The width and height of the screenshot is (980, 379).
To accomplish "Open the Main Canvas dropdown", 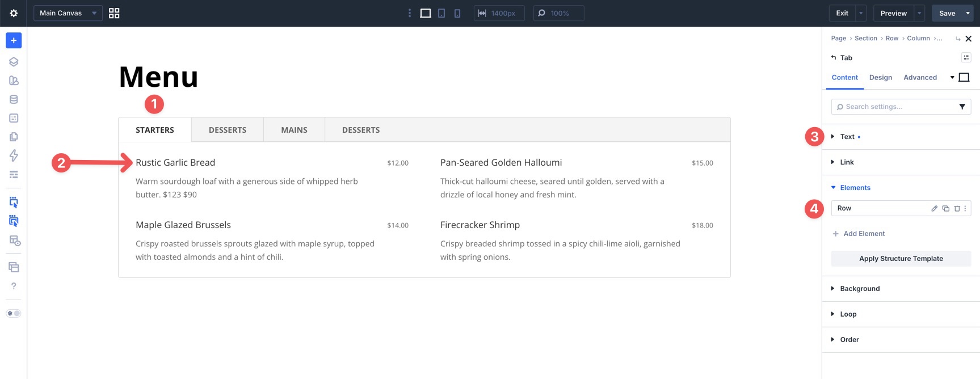I will pos(68,13).
